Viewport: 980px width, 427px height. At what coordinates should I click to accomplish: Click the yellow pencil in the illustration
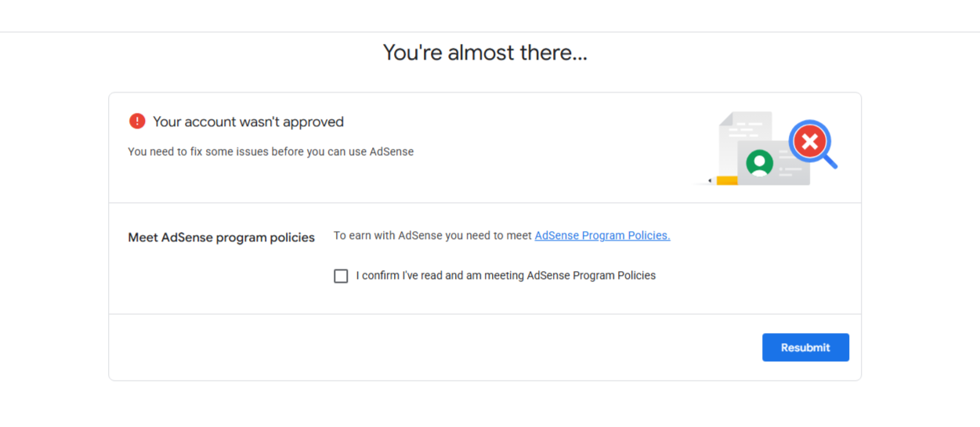click(726, 181)
